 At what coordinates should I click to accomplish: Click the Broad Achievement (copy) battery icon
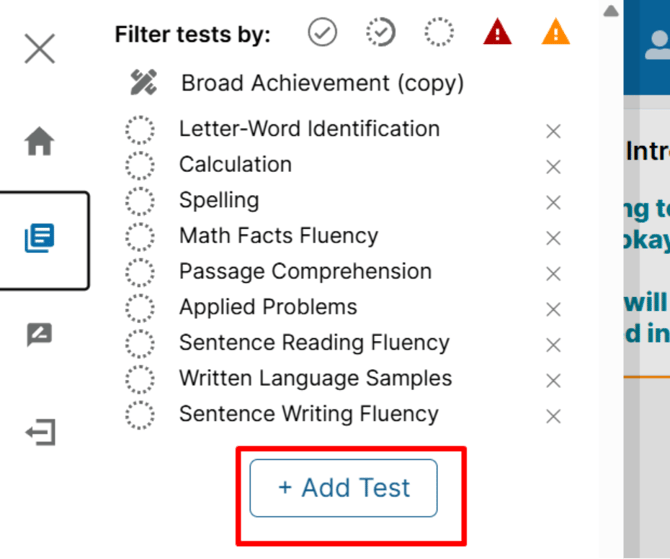(144, 82)
